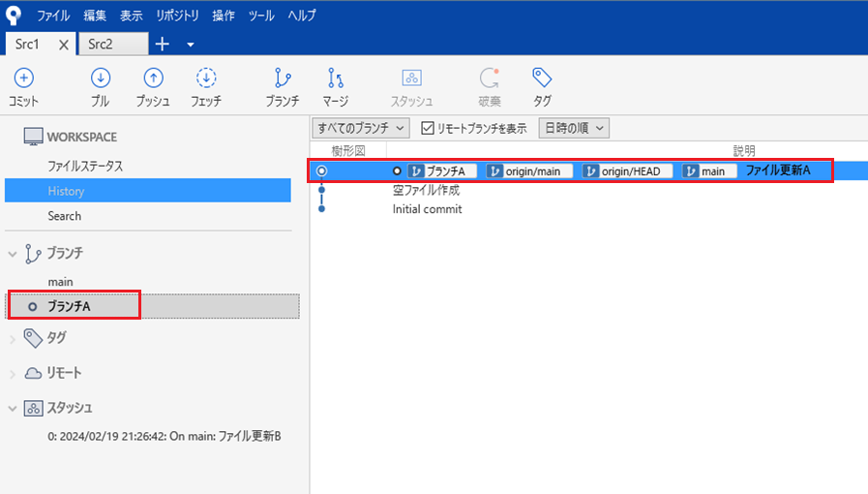Open the ヘルプ menu

point(302,15)
